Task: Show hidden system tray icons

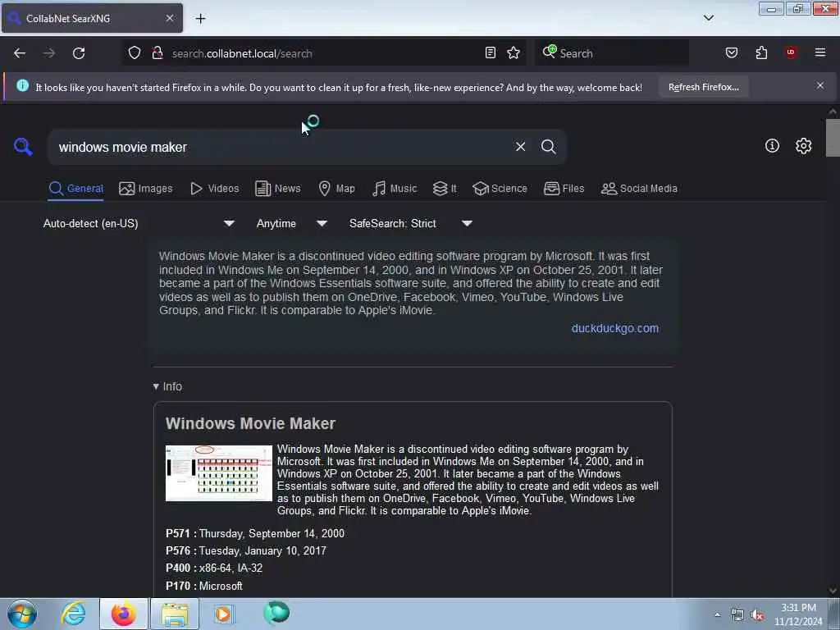Action: (x=717, y=615)
